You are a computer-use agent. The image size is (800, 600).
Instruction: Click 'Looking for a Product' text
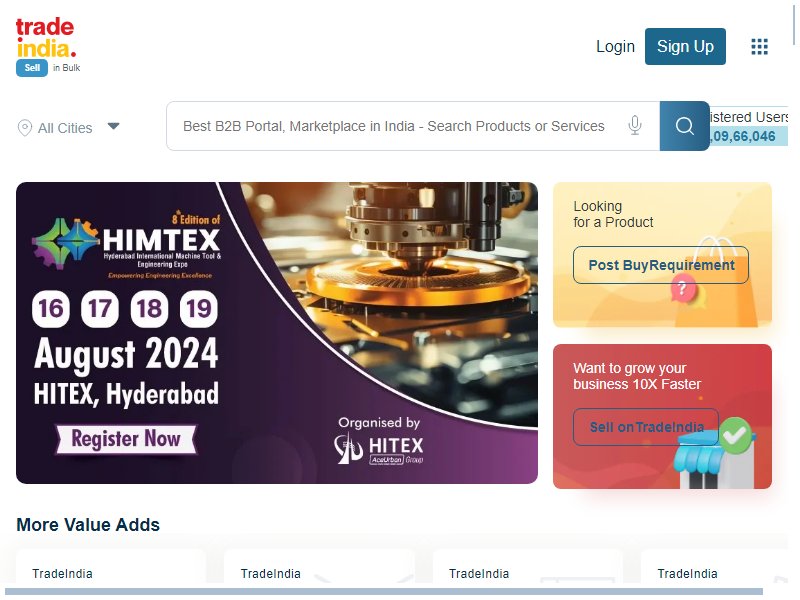pos(613,214)
